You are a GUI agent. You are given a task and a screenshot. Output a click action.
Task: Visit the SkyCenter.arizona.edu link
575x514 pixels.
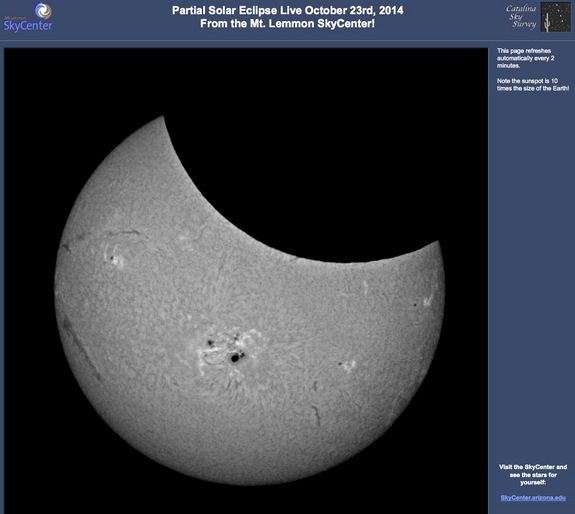point(533,498)
